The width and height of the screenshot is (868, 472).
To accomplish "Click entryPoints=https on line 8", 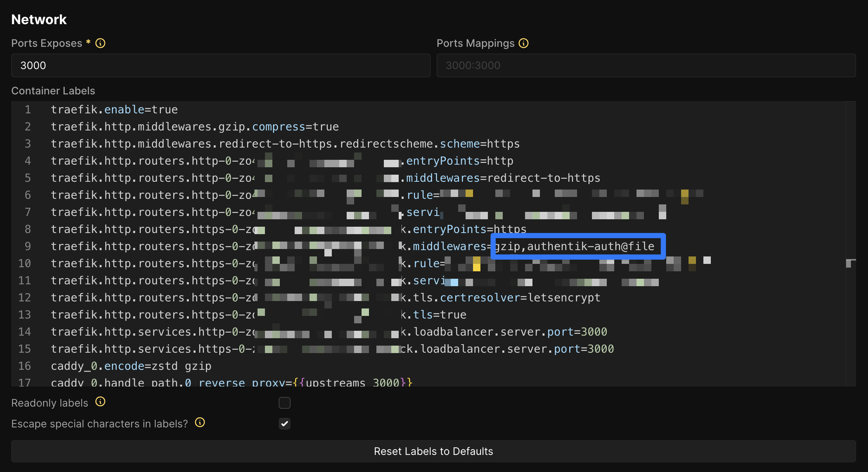I will (x=470, y=229).
